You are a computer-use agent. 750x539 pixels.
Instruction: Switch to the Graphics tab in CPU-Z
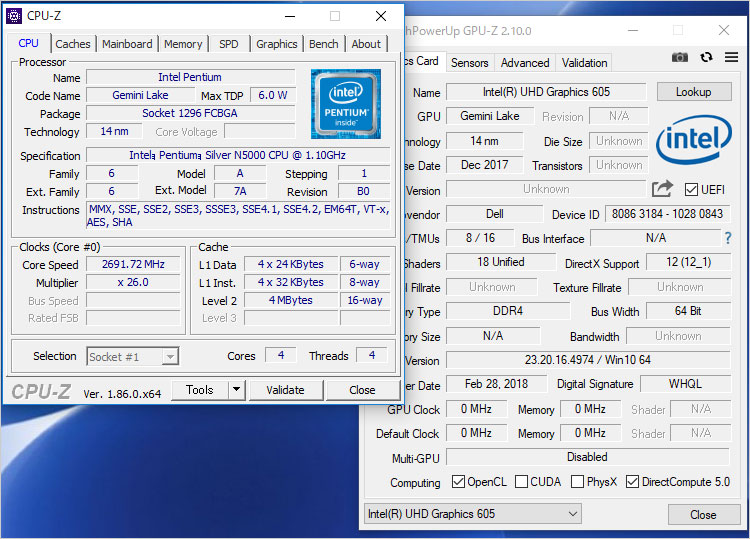[x=276, y=44]
